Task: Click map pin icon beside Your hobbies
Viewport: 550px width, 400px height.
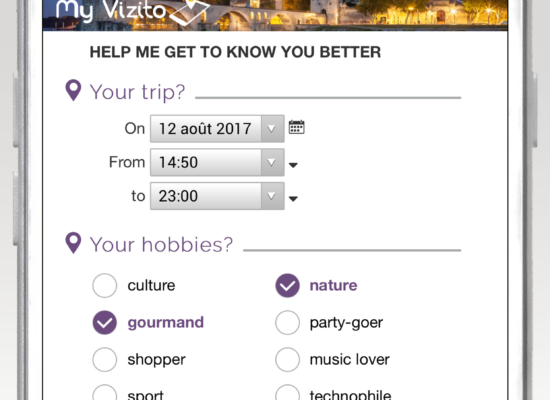Action: point(73,242)
